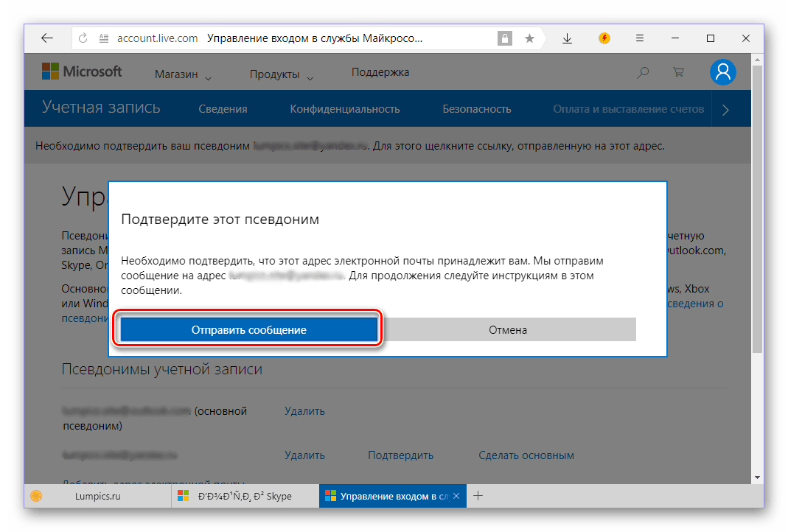Screen dimensions: 788x532
Task: Click the browser back arrow
Action: click(47, 38)
